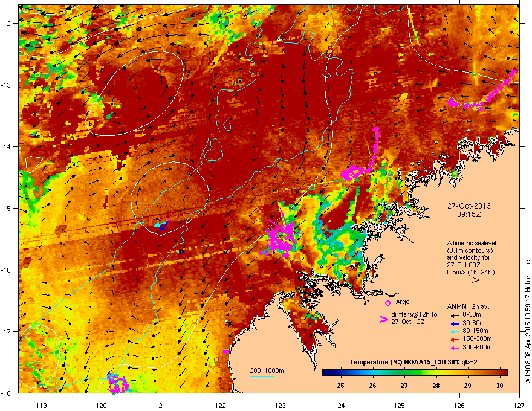Select the black 0-30m legend arrow

click(455, 316)
